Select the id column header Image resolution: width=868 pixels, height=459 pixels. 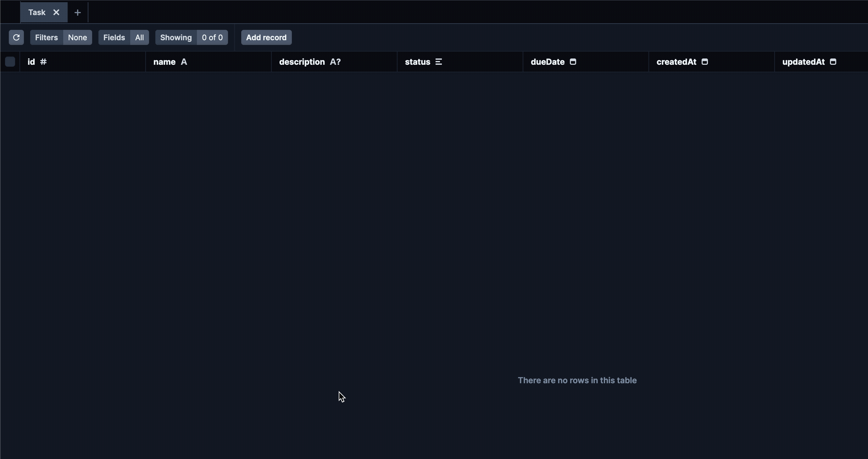(31, 62)
